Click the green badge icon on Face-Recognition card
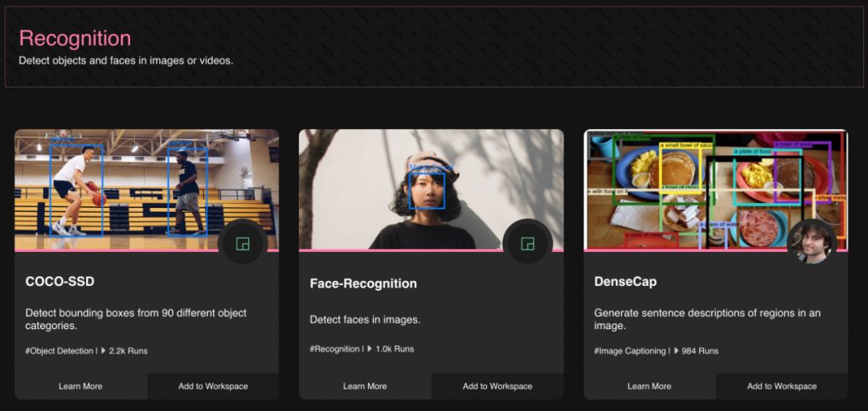868x411 pixels. click(527, 242)
